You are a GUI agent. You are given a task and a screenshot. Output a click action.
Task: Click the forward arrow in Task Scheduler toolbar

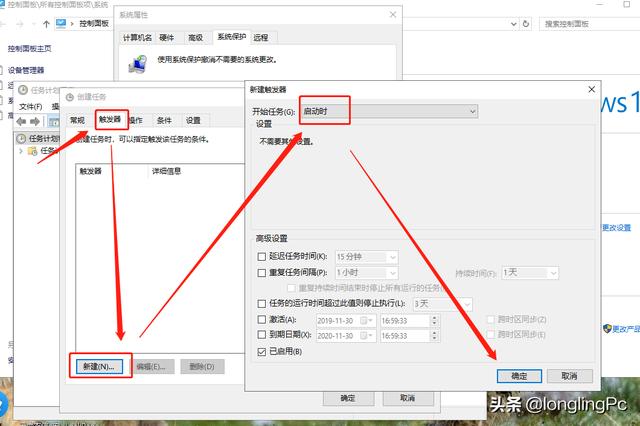[x=36, y=121]
